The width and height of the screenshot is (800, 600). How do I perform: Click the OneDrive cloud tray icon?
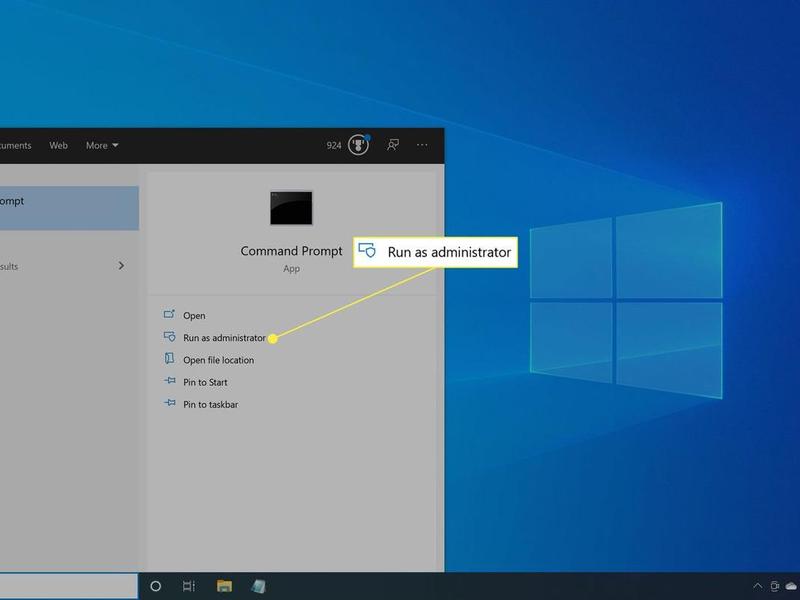[792, 586]
